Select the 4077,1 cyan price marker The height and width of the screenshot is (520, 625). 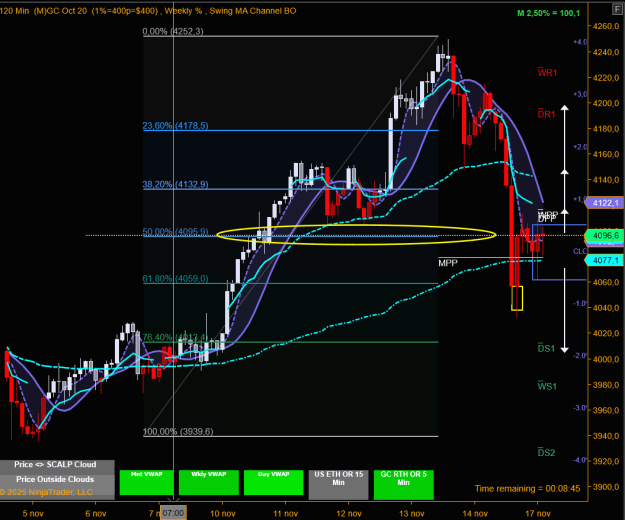(x=605, y=261)
